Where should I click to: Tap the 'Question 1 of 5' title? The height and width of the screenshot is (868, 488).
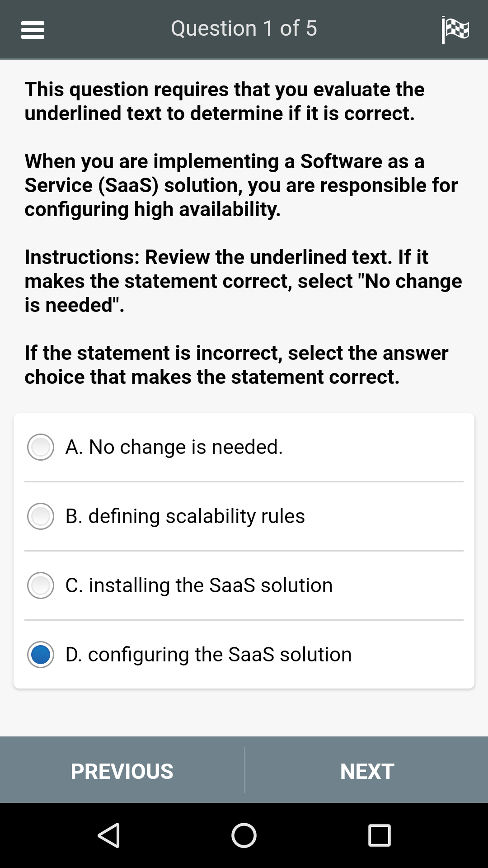point(244,28)
